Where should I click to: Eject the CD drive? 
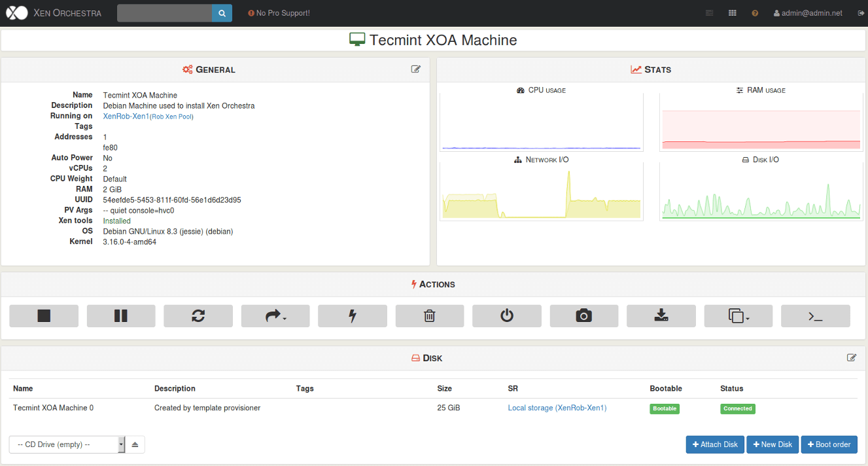point(135,444)
